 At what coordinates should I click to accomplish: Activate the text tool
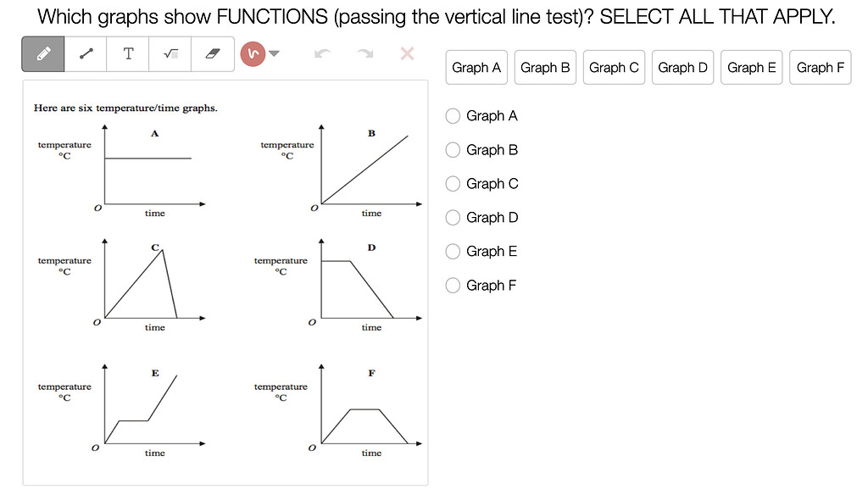click(128, 53)
